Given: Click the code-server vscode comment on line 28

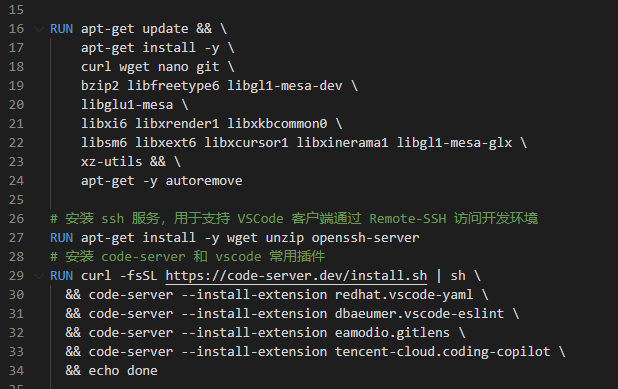Looking at the screenshot, I should pos(188,257).
